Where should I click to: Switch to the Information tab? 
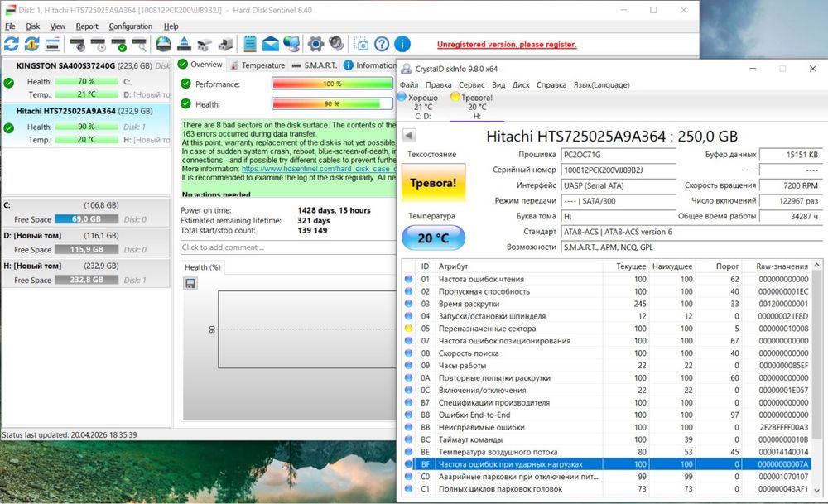(369, 65)
